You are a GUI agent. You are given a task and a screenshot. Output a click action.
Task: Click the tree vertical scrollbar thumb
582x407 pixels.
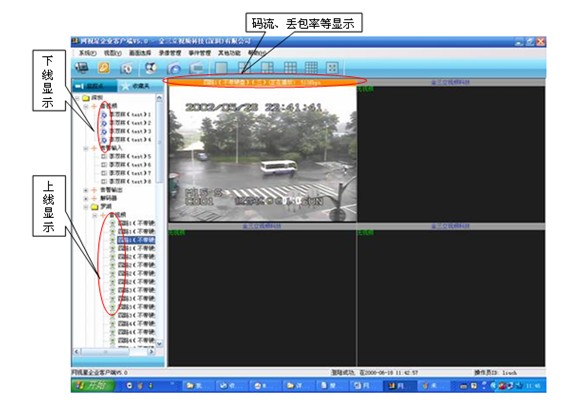click(x=160, y=142)
